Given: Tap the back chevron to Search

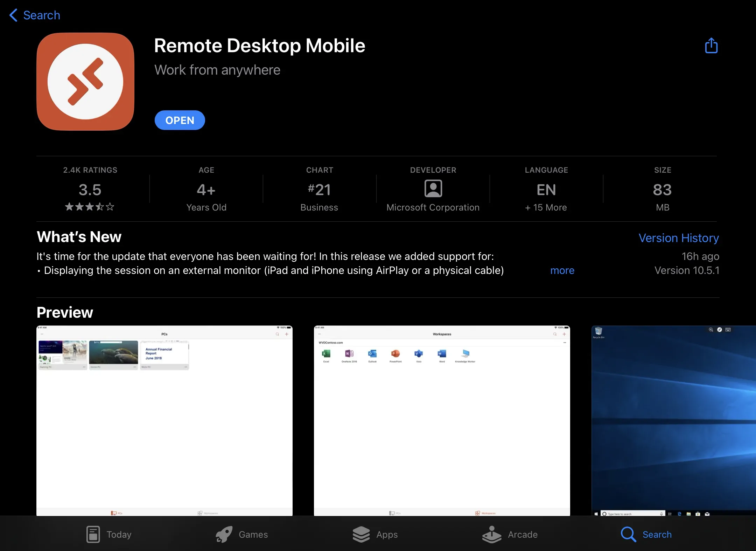Looking at the screenshot, I should (x=13, y=15).
